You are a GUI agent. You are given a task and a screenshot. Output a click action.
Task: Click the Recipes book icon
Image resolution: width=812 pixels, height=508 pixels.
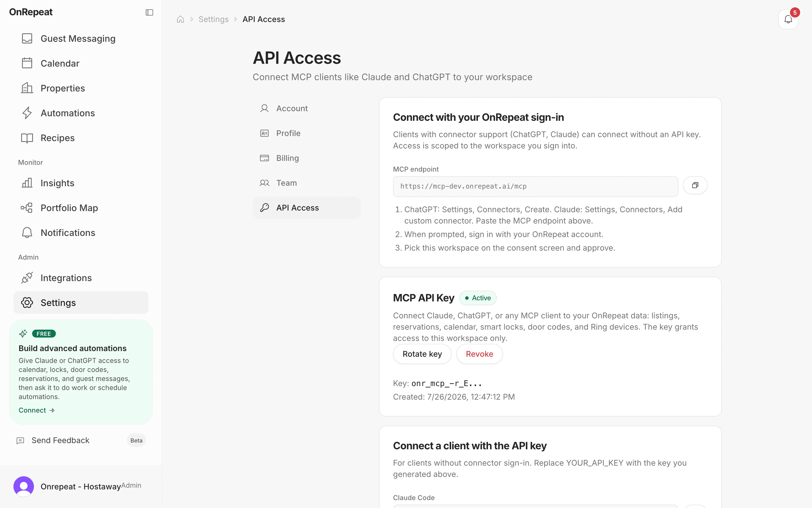click(27, 138)
